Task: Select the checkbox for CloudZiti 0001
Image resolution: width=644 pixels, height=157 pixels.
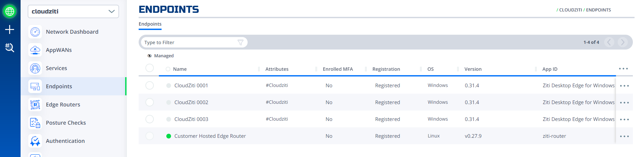Action: [x=149, y=86]
